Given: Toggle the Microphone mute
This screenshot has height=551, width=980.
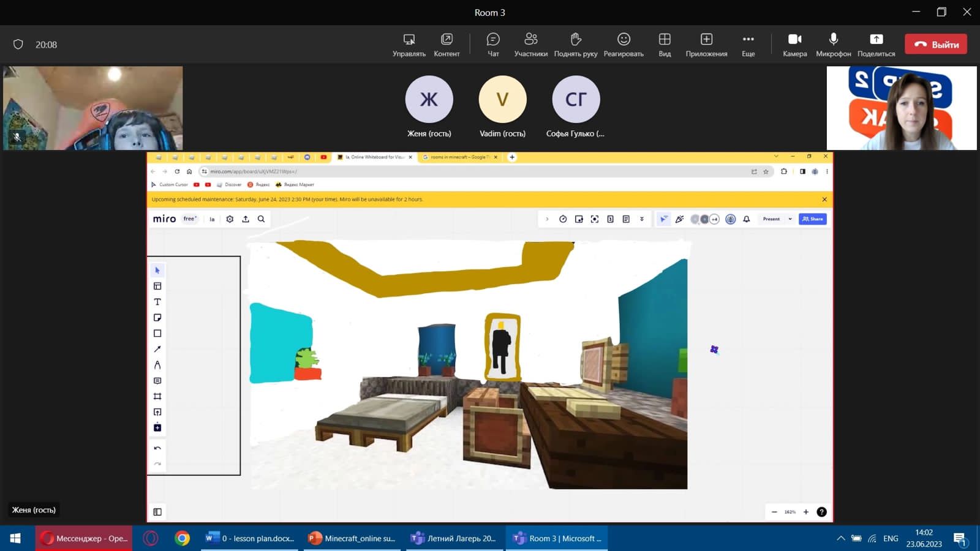Looking at the screenshot, I should pyautogui.click(x=833, y=45).
